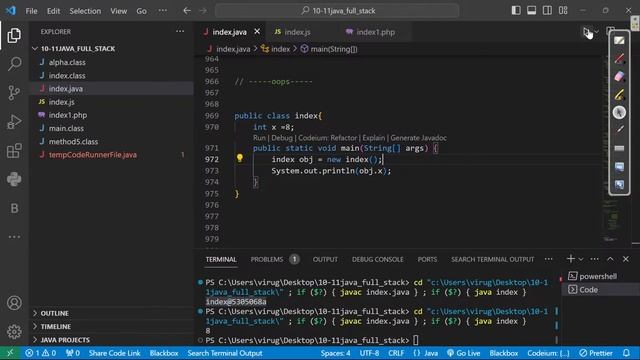
Task: Close the index.java editor tab
Action: (x=257, y=31)
